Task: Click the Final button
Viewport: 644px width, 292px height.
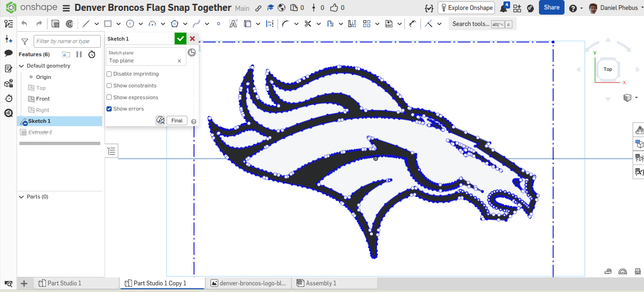Action: coord(177,120)
